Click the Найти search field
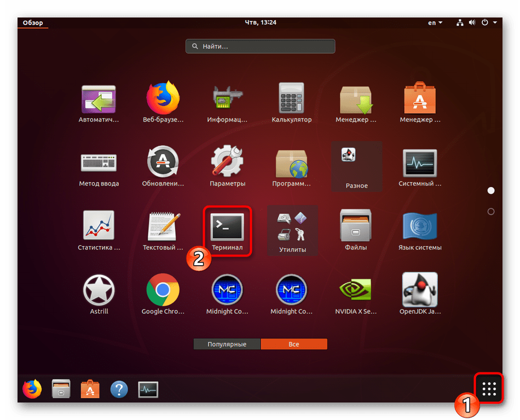The width and height of the screenshot is (520, 420). pyautogui.click(x=260, y=46)
